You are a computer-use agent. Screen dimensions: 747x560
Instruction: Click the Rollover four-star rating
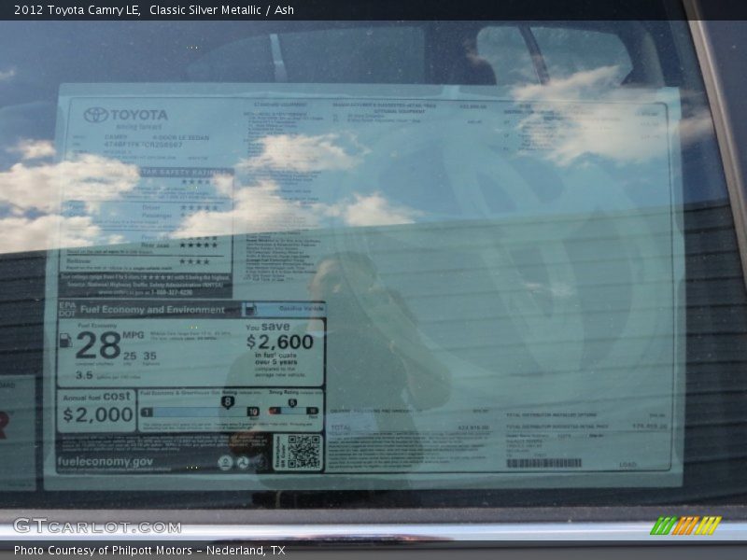pyautogui.click(x=194, y=261)
